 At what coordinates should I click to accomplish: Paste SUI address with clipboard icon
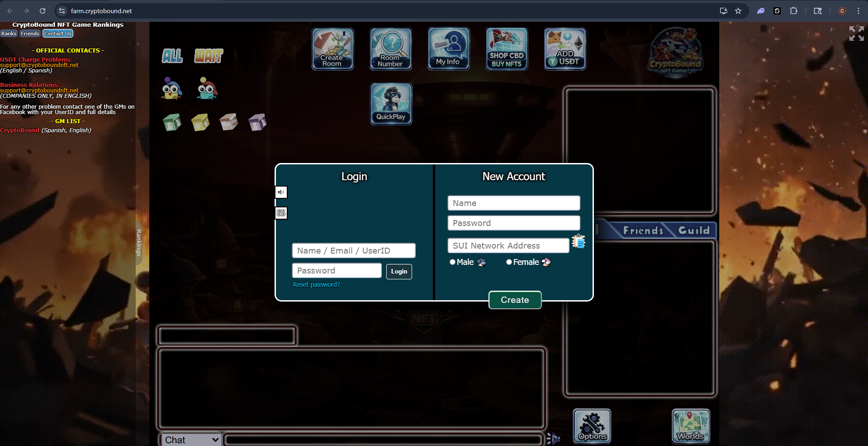tap(579, 241)
